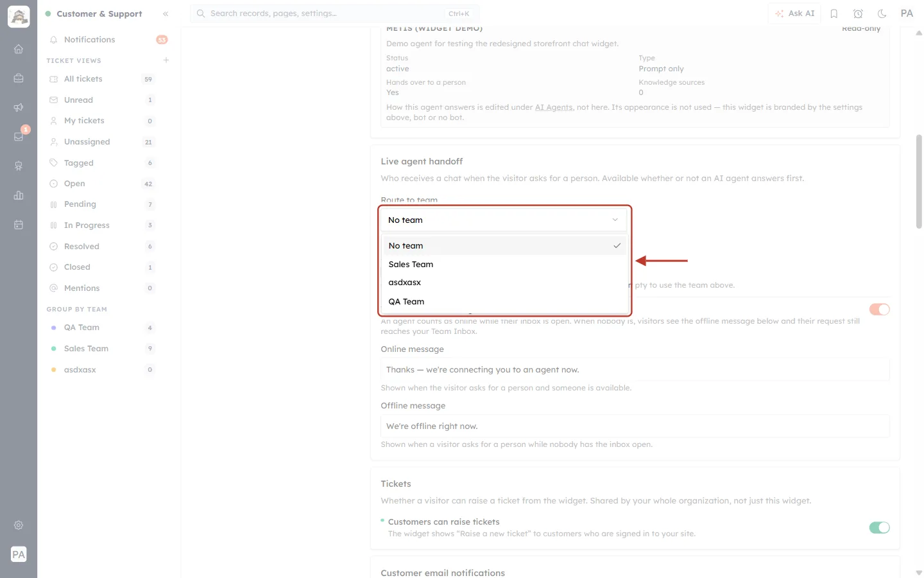Open Notifications in the sidebar

[108, 40]
